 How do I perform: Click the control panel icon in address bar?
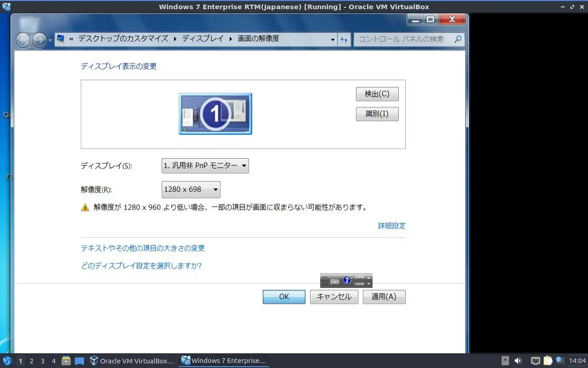click(60, 39)
